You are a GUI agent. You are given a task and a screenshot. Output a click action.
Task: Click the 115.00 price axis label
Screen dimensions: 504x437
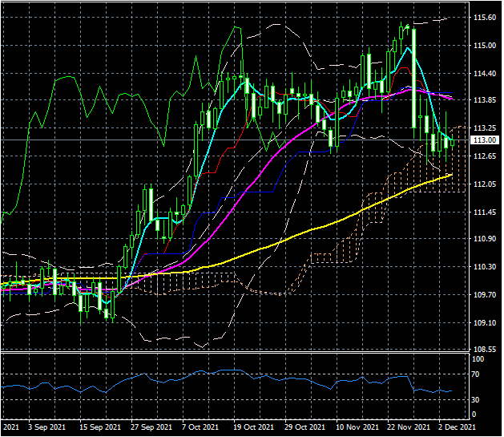485,46
